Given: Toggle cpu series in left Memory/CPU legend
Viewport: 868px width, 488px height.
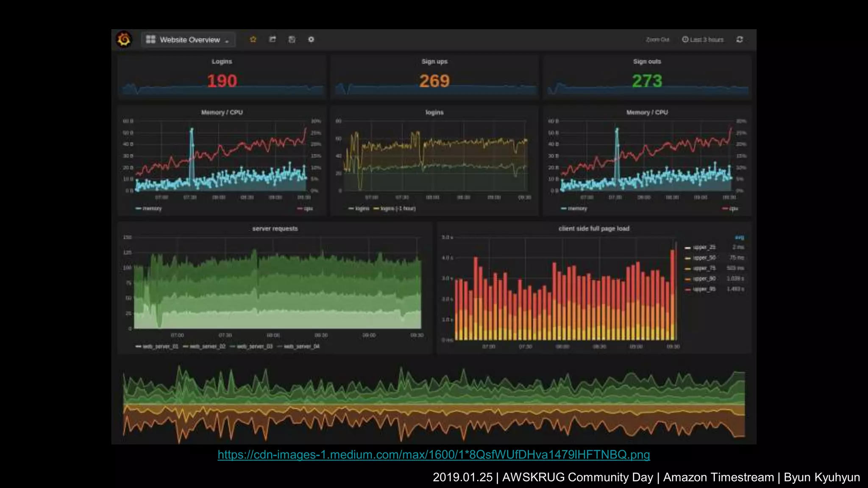Looking at the screenshot, I should 308,208.
